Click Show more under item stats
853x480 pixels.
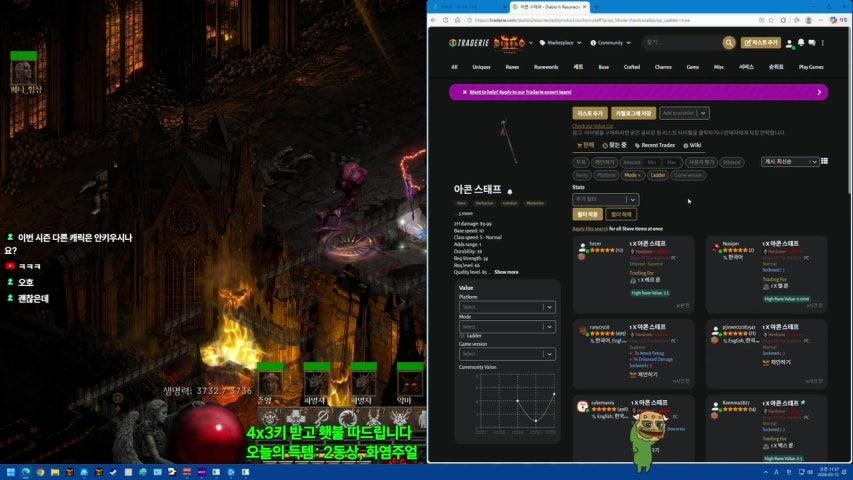[x=506, y=272]
